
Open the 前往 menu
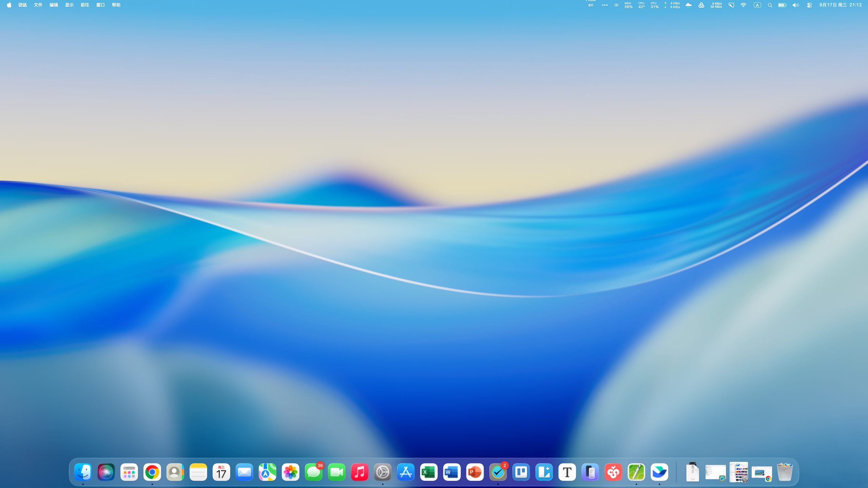coord(85,5)
